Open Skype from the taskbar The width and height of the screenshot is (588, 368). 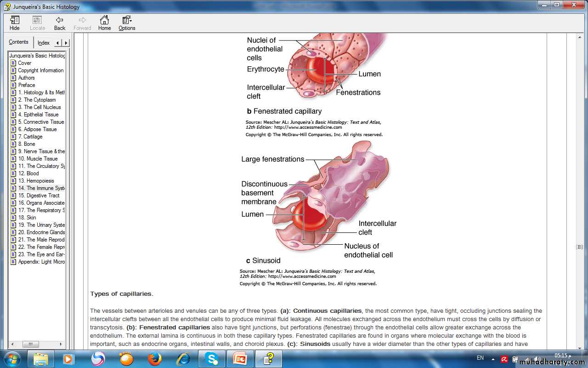coord(211,358)
